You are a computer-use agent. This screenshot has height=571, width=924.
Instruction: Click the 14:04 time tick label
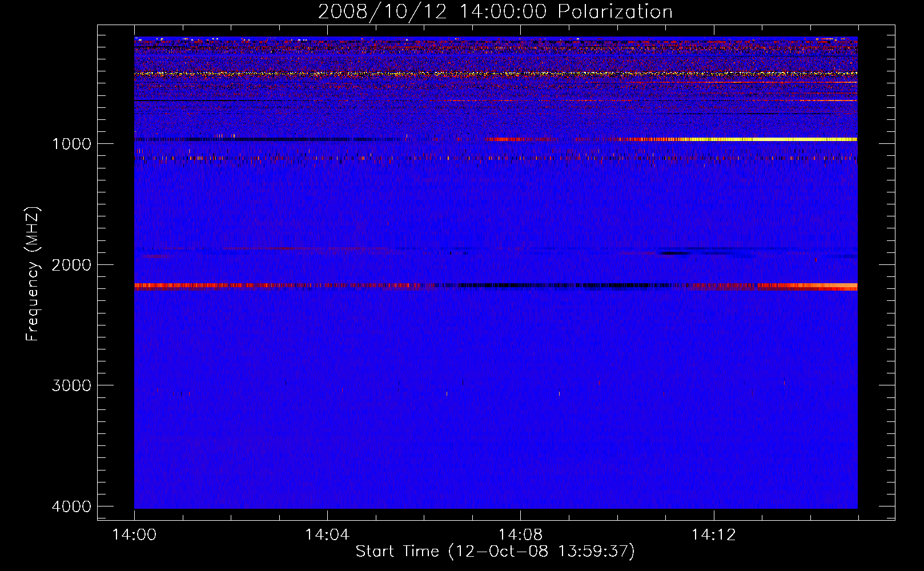click(327, 534)
